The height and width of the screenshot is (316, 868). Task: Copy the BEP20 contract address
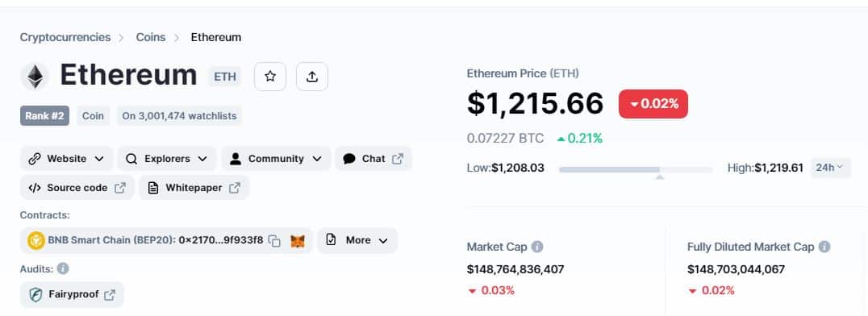point(274,241)
